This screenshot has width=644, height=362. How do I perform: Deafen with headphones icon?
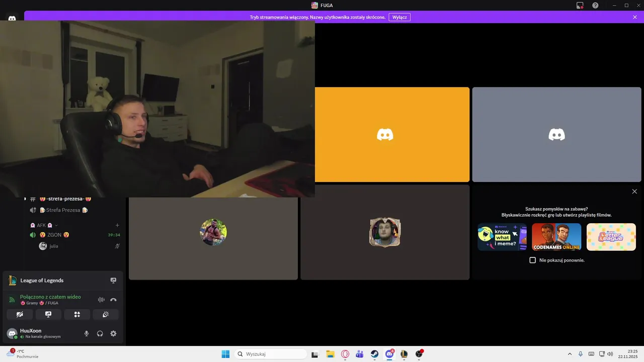[x=100, y=333]
